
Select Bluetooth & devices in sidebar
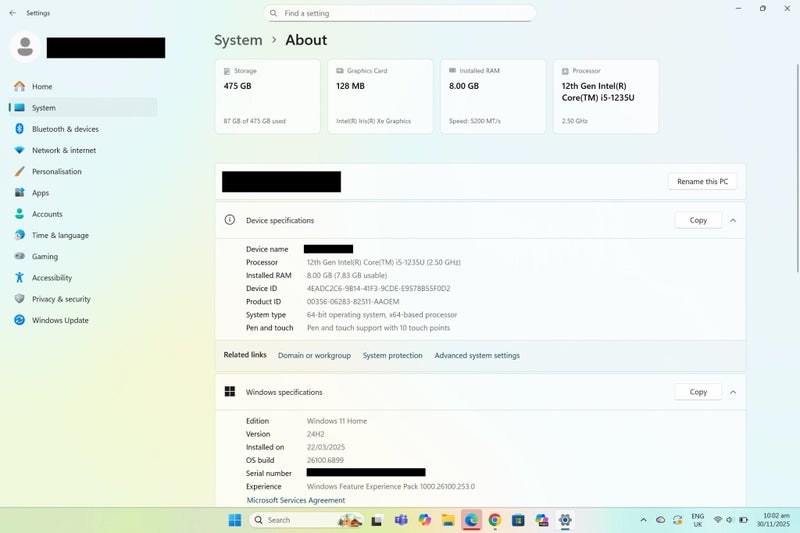[65, 129]
